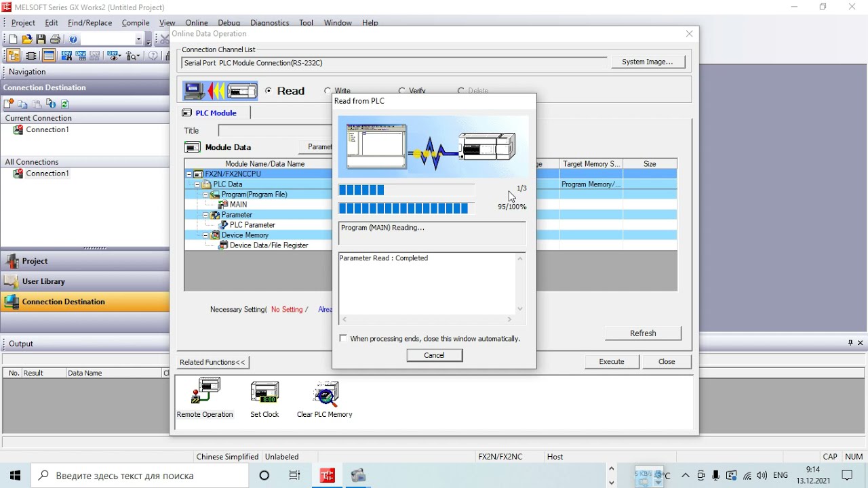Viewport: 868px width, 488px height.
Task: Click the Windows Start button
Action: [x=16, y=475]
